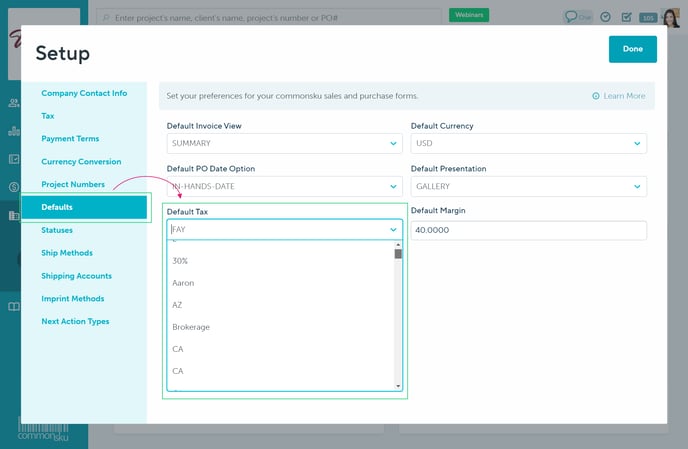Click the contacts icon in left sidebar
Screen dimensions: 688x449
13,103
